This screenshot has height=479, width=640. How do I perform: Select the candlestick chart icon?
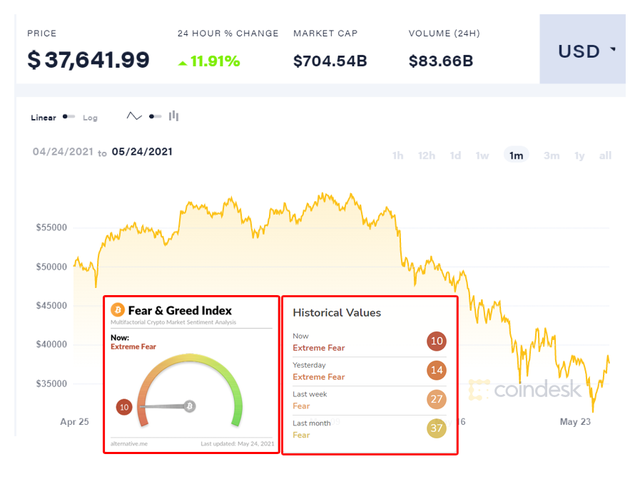(174, 117)
